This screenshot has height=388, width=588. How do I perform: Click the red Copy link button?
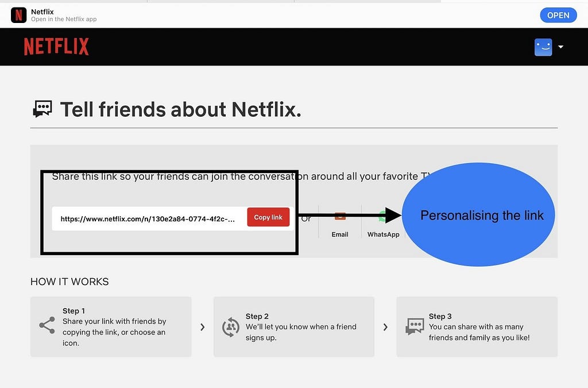[268, 217]
